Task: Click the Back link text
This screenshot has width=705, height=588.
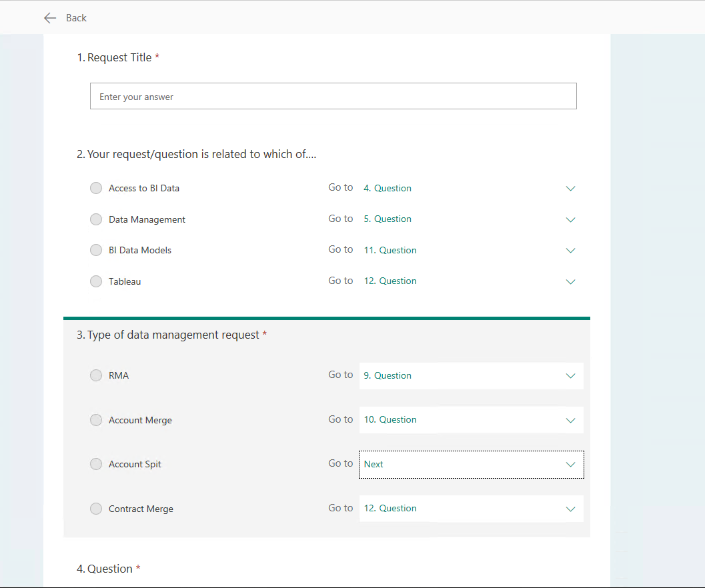Action: click(76, 18)
